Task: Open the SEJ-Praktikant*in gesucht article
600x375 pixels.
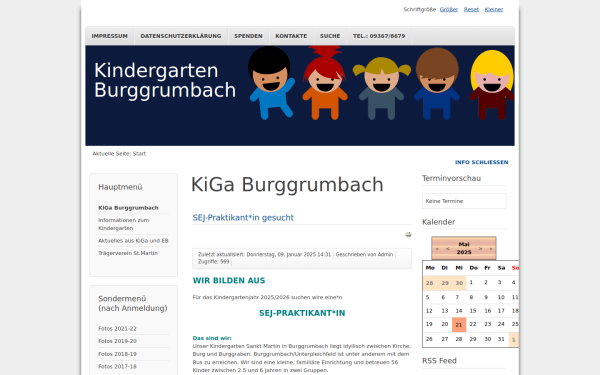Action: tap(243, 218)
